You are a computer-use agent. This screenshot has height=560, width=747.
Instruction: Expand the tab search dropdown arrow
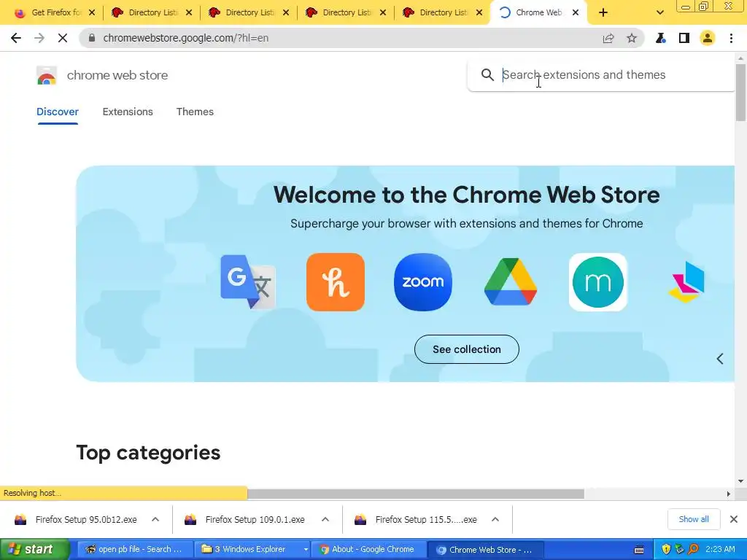point(659,12)
